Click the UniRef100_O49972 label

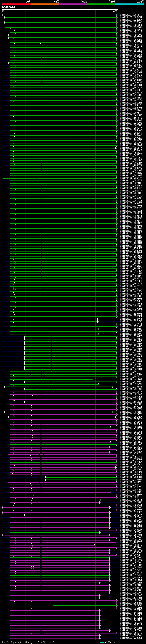pyautogui.click(x=131, y=93)
